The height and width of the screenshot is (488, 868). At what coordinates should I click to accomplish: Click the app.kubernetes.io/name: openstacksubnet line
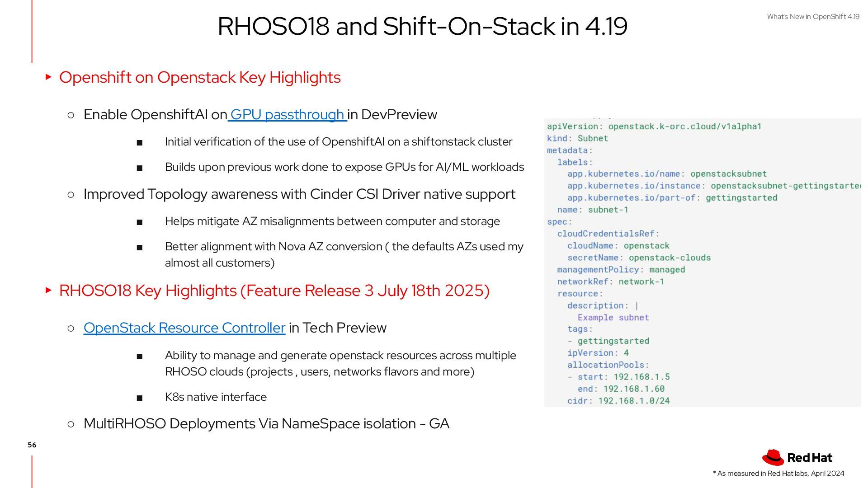coord(667,174)
